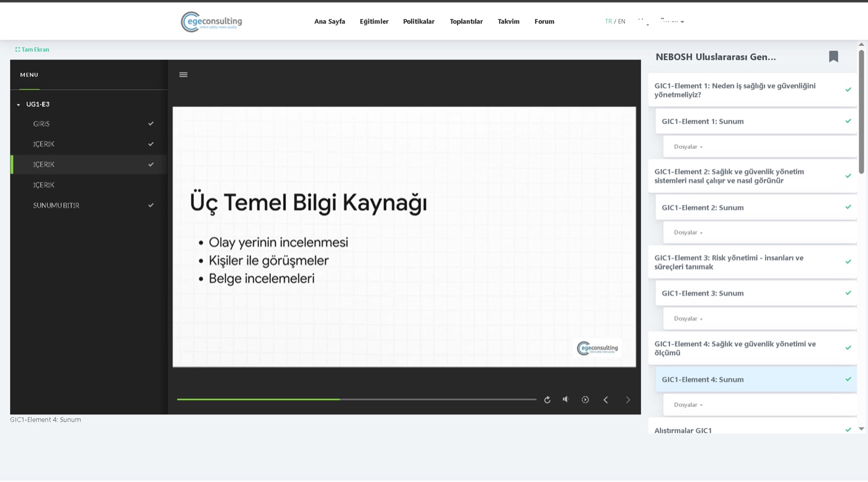Select the IÇERIK item directly below GIRIS
868x482 pixels.
89,144
